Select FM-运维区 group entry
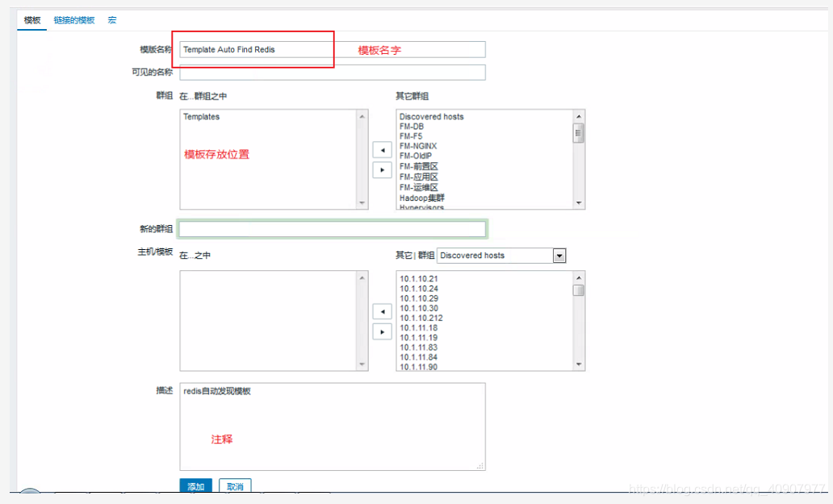The height and width of the screenshot is (504, 833). 419,187
